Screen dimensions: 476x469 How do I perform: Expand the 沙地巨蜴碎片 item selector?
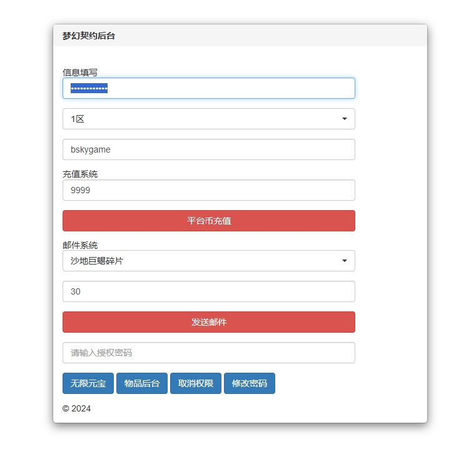209,261
